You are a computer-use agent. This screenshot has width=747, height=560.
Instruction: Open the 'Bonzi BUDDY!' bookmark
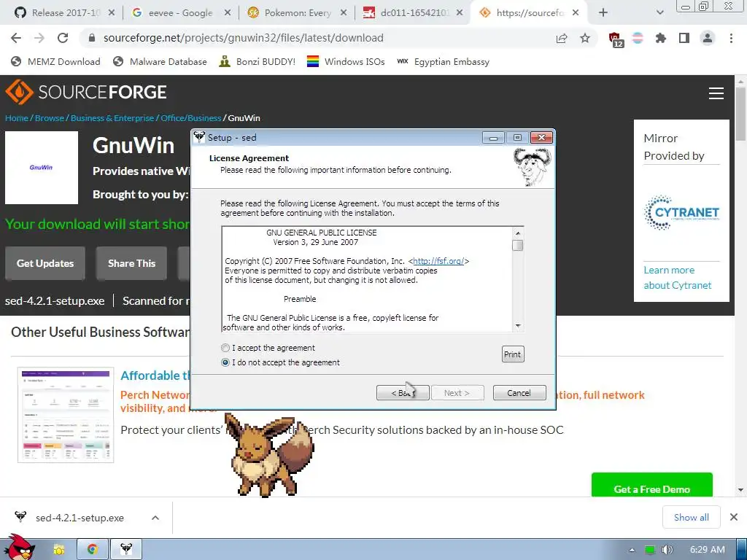(x=258, y=61)
